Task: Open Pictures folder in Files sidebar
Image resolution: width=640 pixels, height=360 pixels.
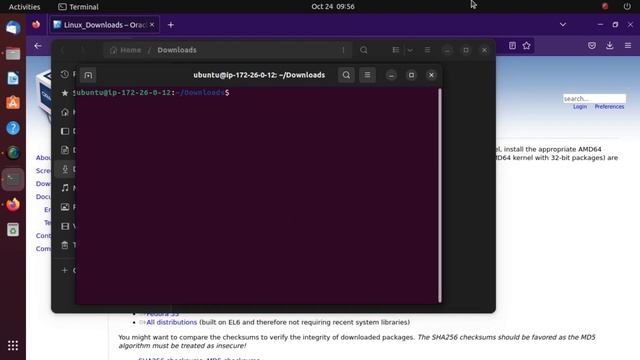Action: click(65, 207)
